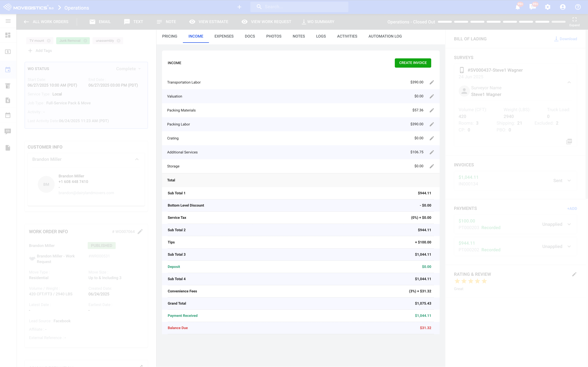This screenshot has height=367, width=588.
Task: Click pencil icon beside Packing Materials
Action: click(x=432, y=110)
